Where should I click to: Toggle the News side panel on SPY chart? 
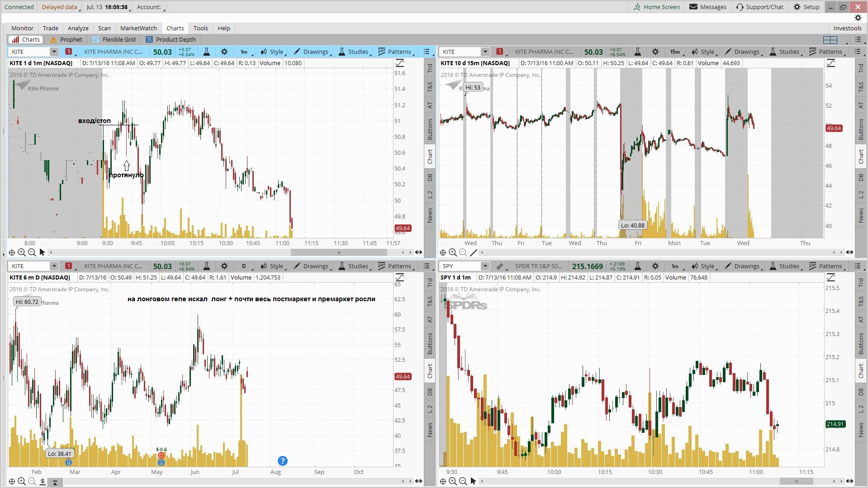[x=861, y=430]
